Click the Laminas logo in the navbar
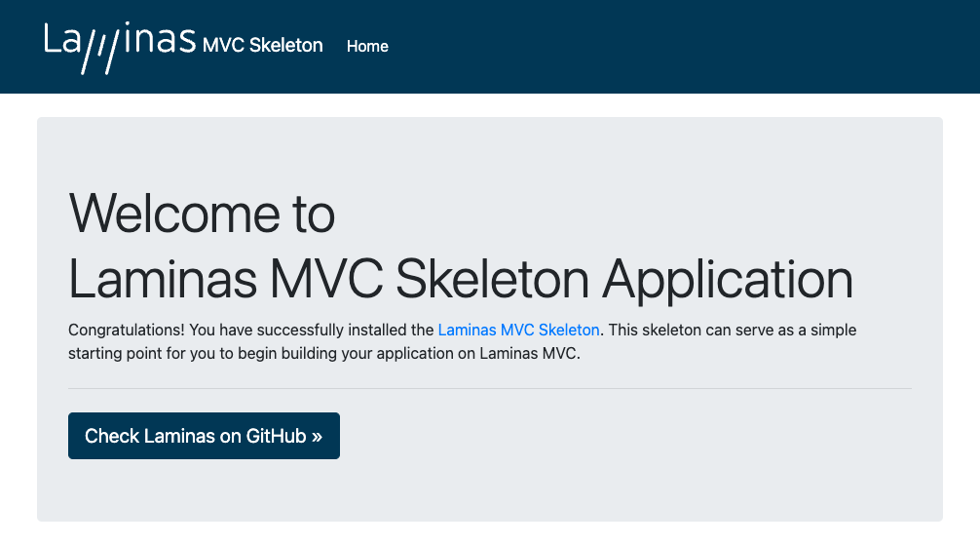The height and width of the screenshot is (546, 980). tap(120, 47)
